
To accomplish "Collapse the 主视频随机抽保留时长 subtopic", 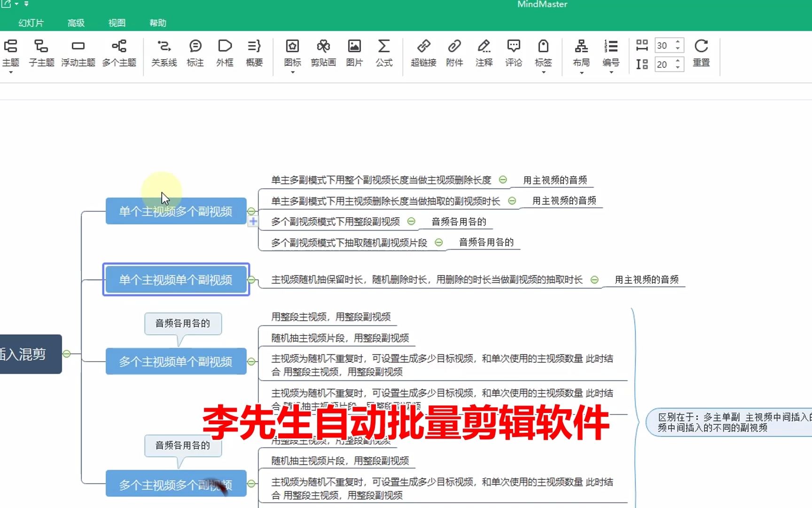I will tap(594, 280).
